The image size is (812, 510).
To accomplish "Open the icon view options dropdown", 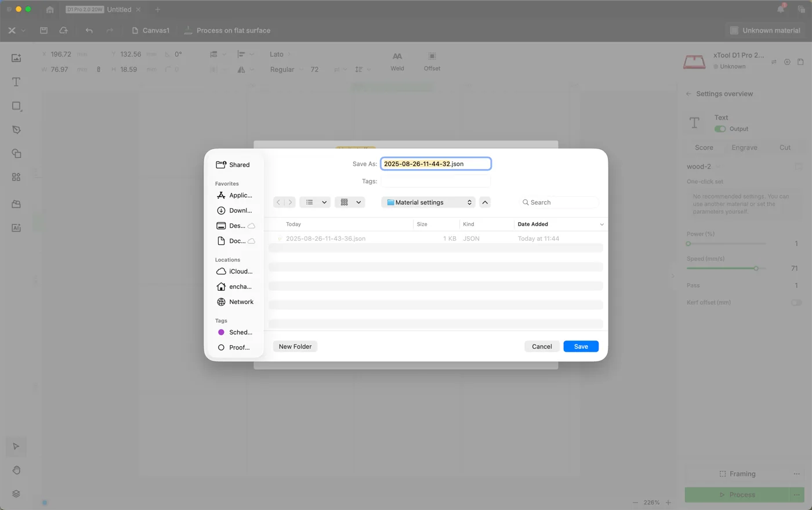I will pos(351,202).
